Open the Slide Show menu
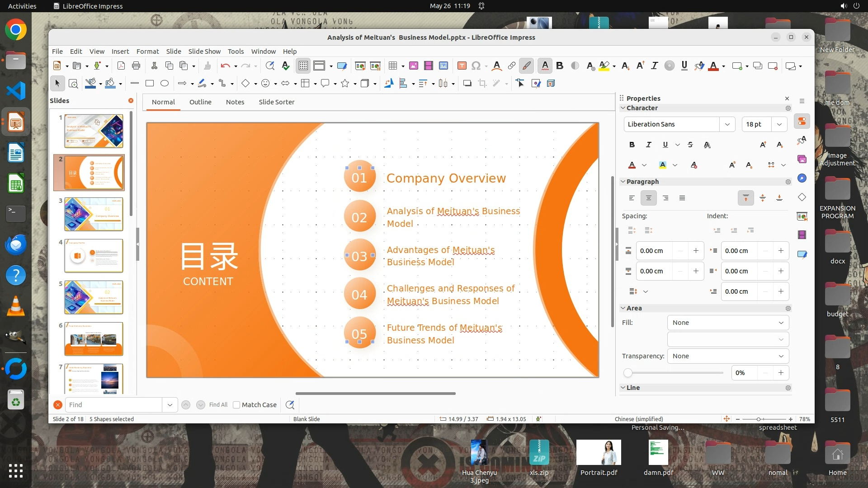Screen dimensions: 868x488 (204, 52)
